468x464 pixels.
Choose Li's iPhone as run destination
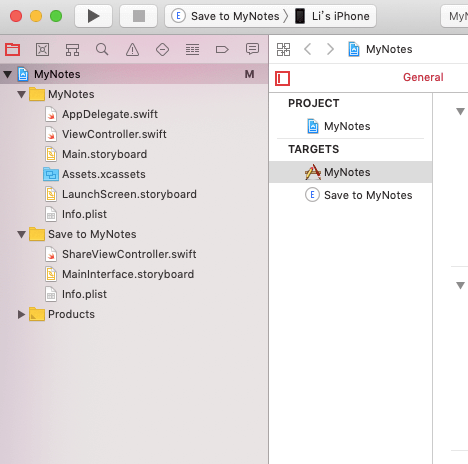point(333,16)
